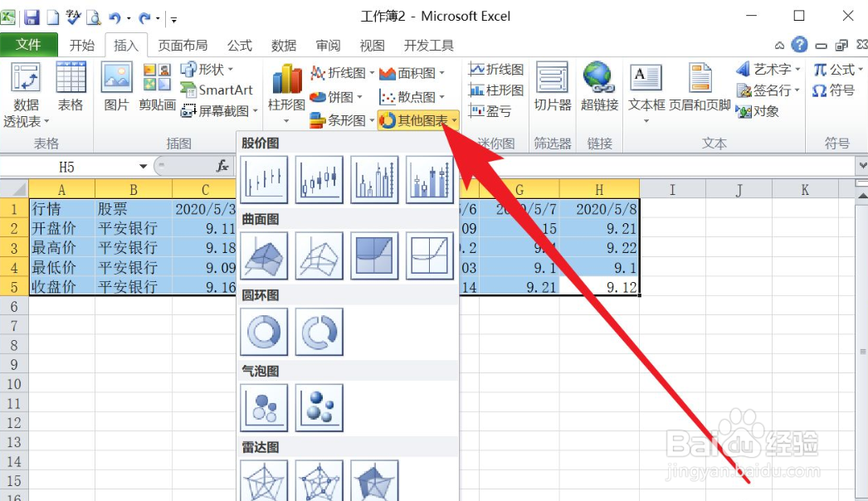Screen dimensions: 868x501
Task: Switch to the 公式 ribbon tab
Action: point(239,45)
